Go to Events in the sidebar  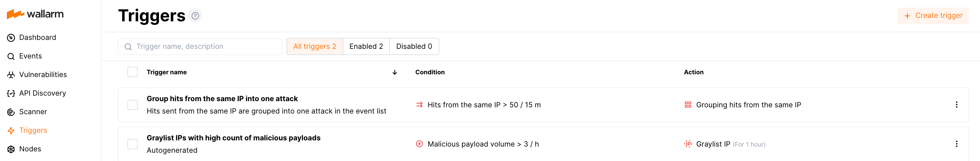(30, 56)
